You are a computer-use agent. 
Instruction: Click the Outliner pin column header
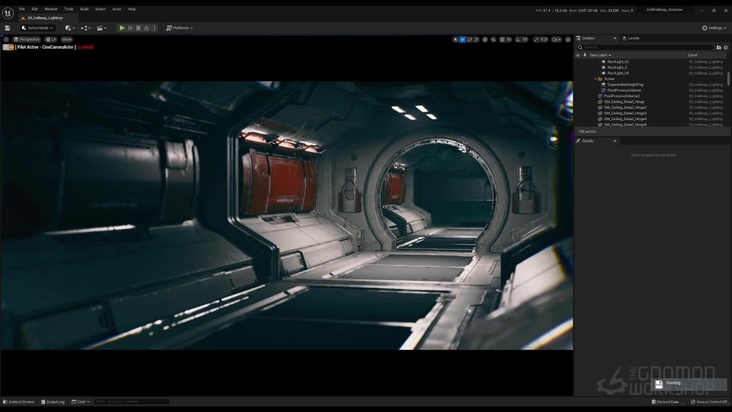584,55
